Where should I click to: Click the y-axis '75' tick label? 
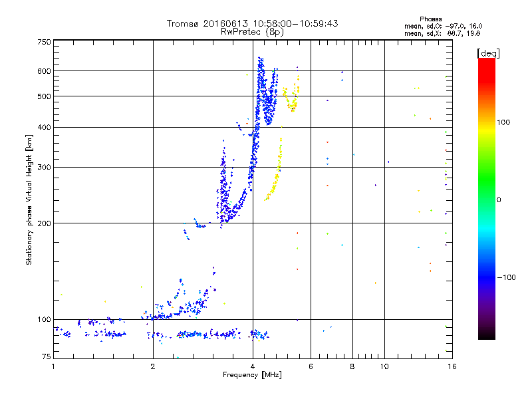tap(47, 356)
